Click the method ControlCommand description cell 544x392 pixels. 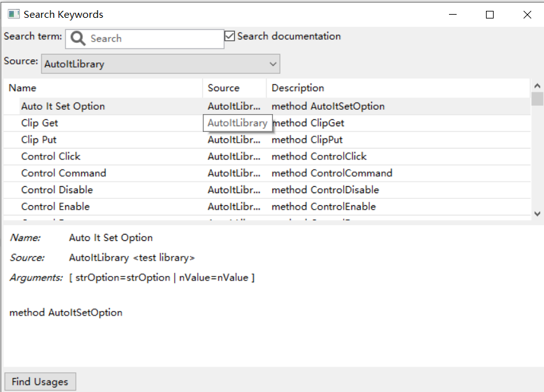(332, 173)
